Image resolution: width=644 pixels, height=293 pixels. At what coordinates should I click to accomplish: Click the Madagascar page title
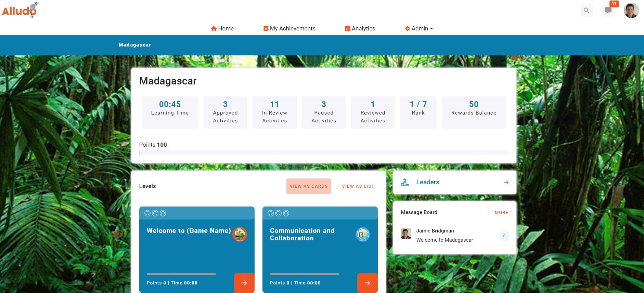(168, 81)
